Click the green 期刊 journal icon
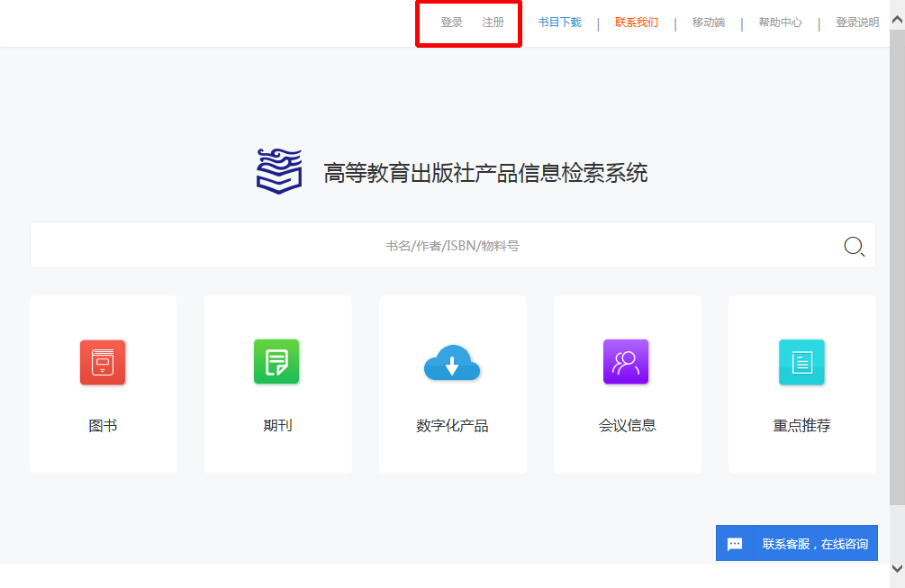The width and height of the screenshot is (905, 588). click(x=276, y=362)
